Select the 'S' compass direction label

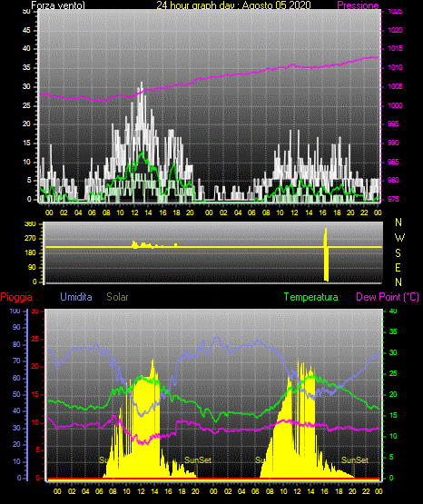point(398,253)
